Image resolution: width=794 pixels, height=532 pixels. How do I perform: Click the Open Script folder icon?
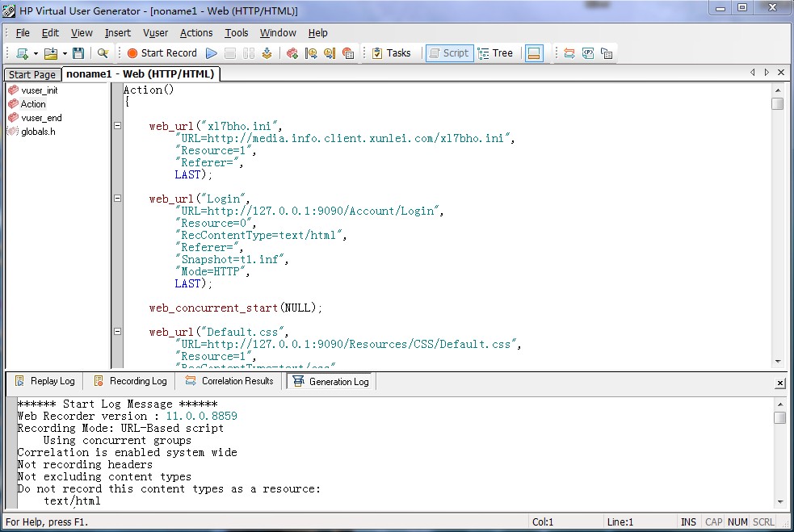coord(51,53)
